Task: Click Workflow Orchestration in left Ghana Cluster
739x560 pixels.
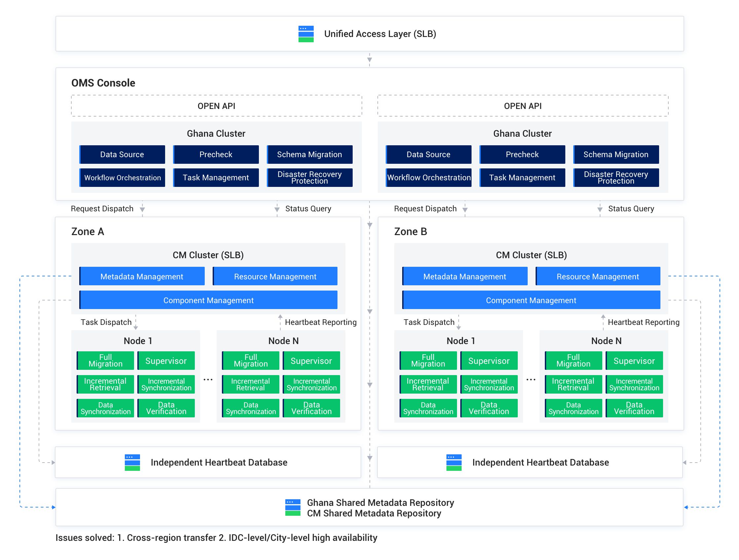Action: pyautogui.click(x=122, y=178)
